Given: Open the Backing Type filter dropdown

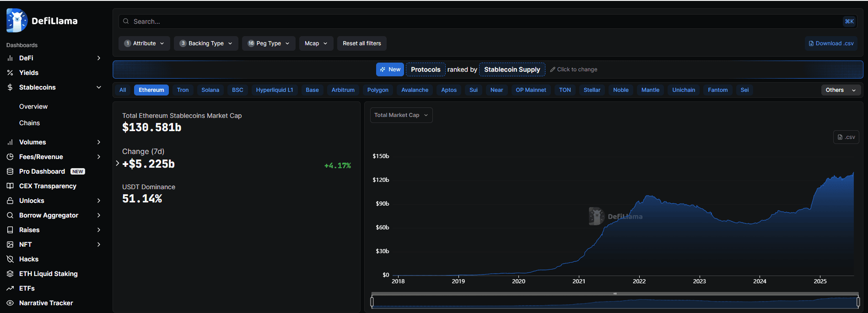Looking at the screenshot, I should (x=206, y=43).
